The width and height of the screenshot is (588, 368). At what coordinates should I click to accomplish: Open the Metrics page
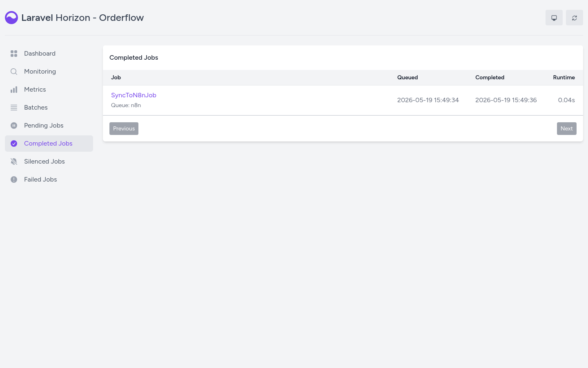click(x=49, y=90)
